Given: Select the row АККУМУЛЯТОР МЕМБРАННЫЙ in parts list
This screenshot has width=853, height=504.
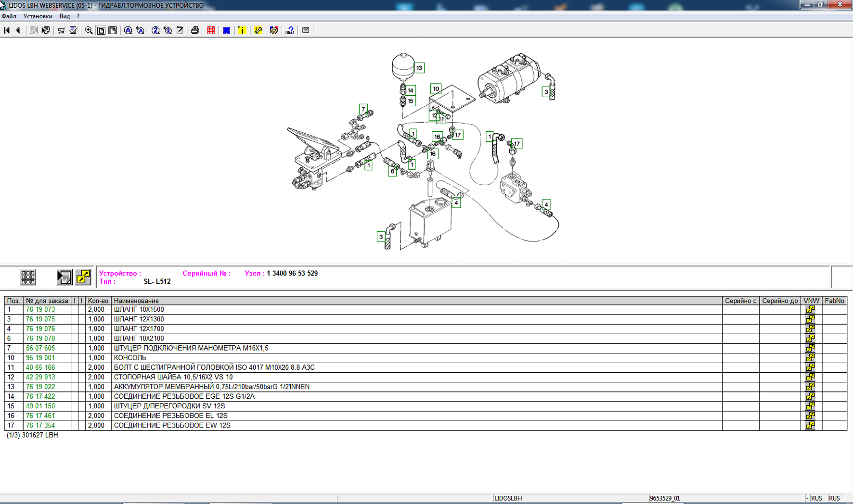Looking at the screenshot, I should coord(211,387).
